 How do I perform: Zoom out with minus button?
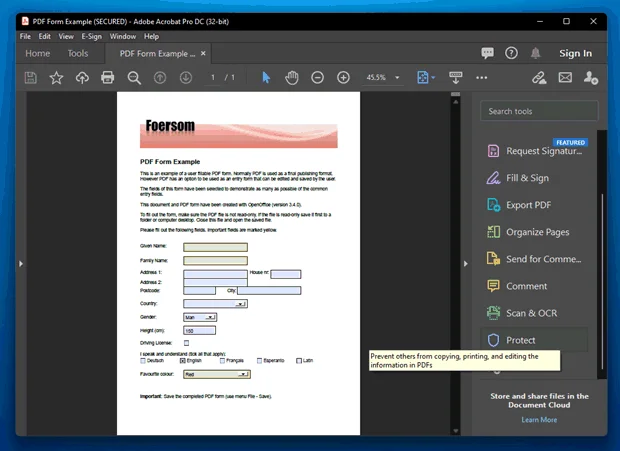318,77
